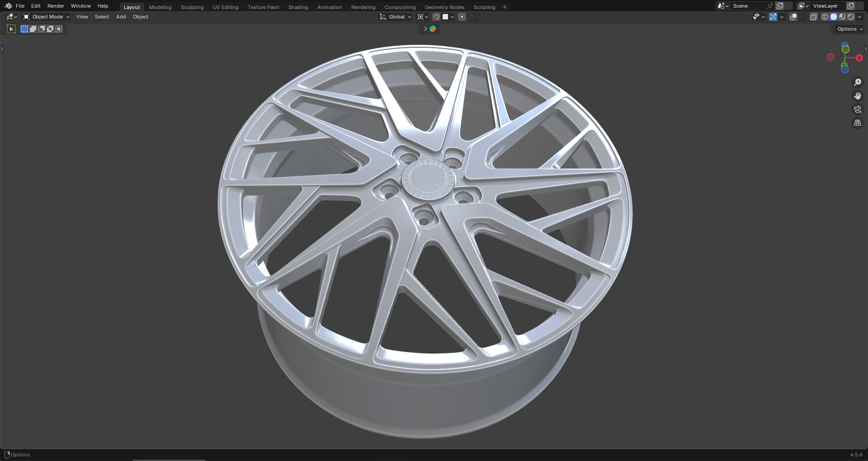Image resolution: width=868 pixels, height=461 pixels.
Task: Open viewport shading options dropdown arrow
Action: [859, 17]
